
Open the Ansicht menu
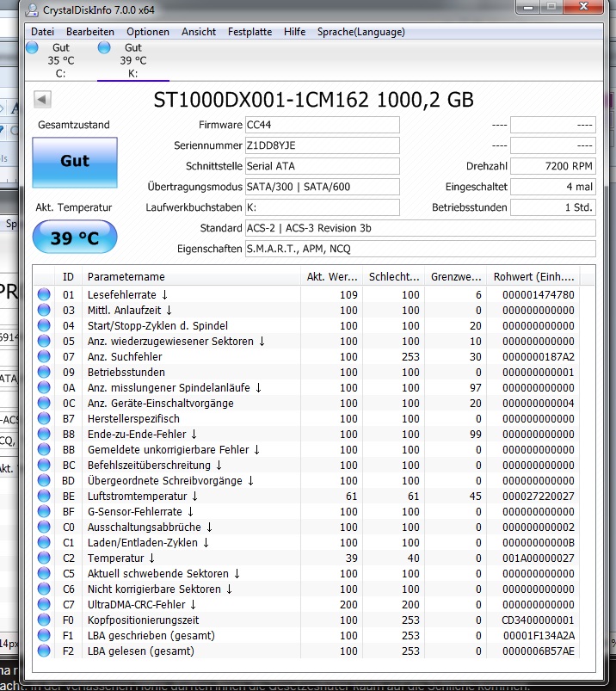click(199, 32)
